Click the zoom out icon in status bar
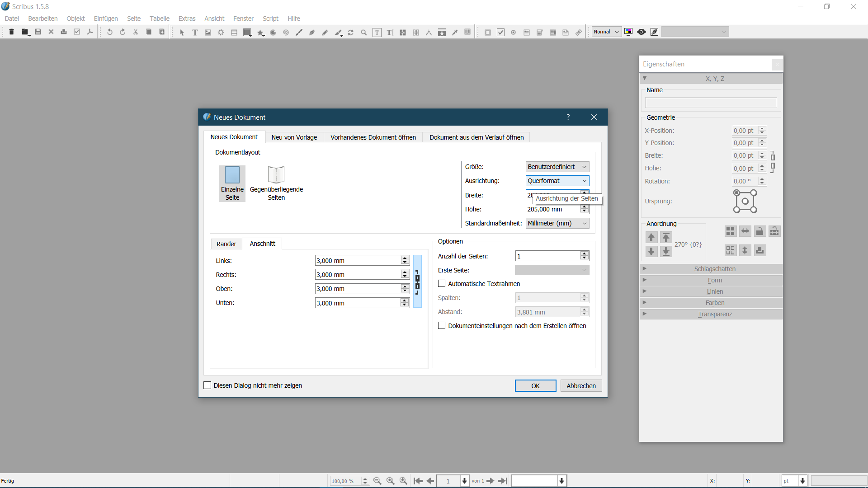868x488 pixels. (377, 481)
